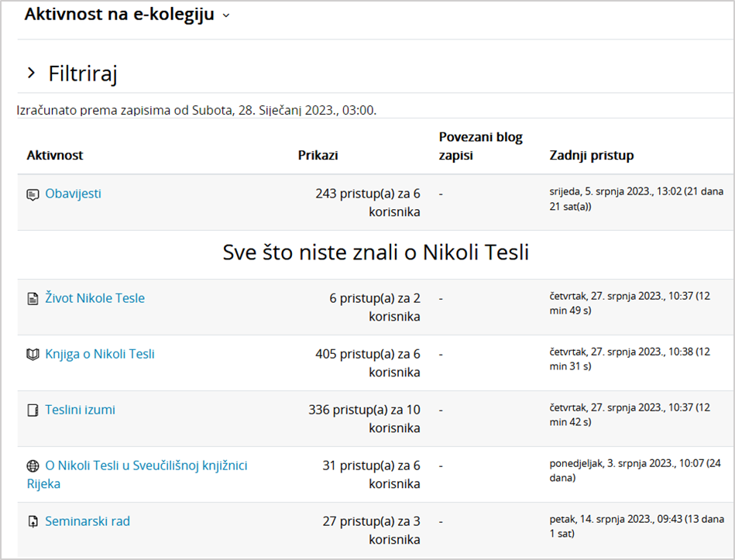The height and width of the screenshot is (560, 735).
Task: Click the Prikazi column header
Action: pyautogui.click(x=318, y=155)
